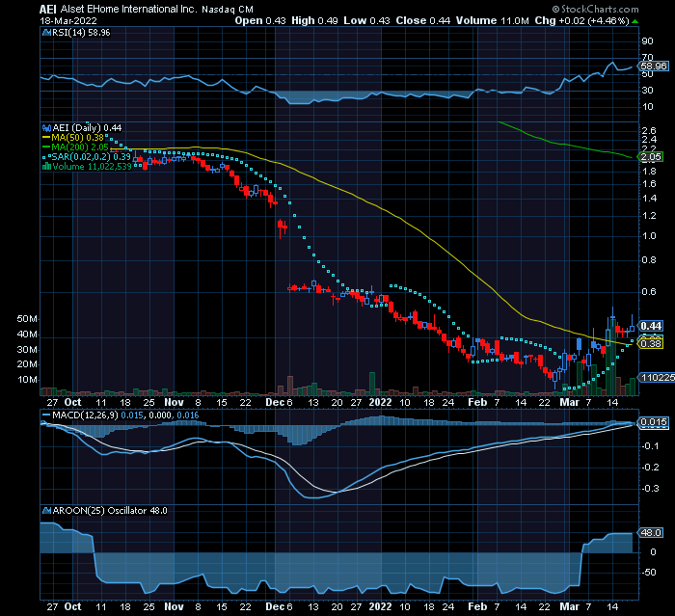
Task: Click the 10M label on the volume axis
Action: click(27, 380)
